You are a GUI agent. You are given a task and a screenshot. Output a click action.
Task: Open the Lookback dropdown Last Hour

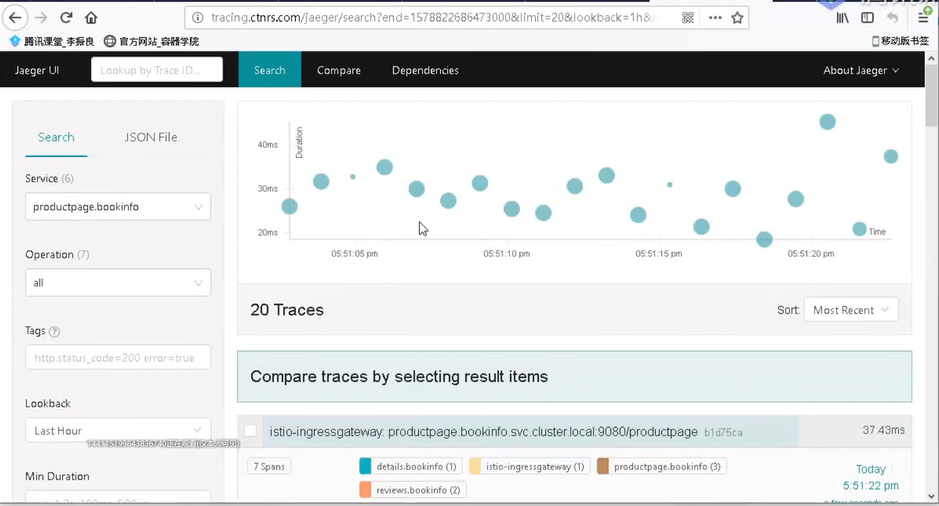coord(118,431)
